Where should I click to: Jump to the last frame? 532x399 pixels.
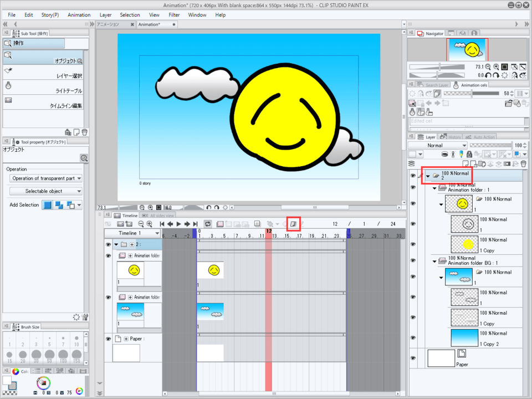(x=195, y=224)
